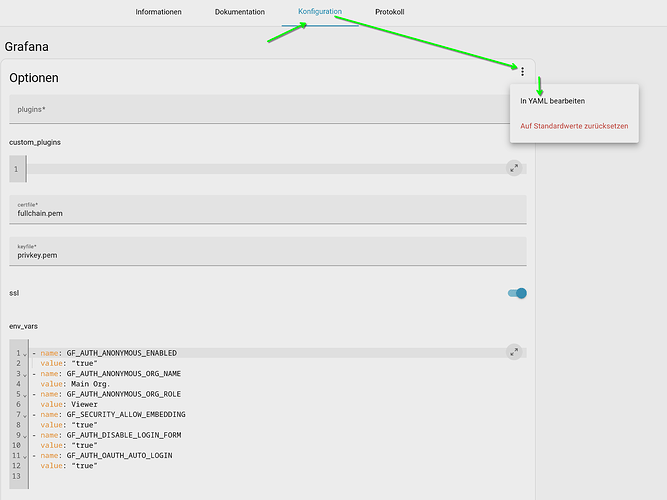This screenshot has height=500, width=667.
Task: Select the Konfiguration tab
Action: (320, 11)
